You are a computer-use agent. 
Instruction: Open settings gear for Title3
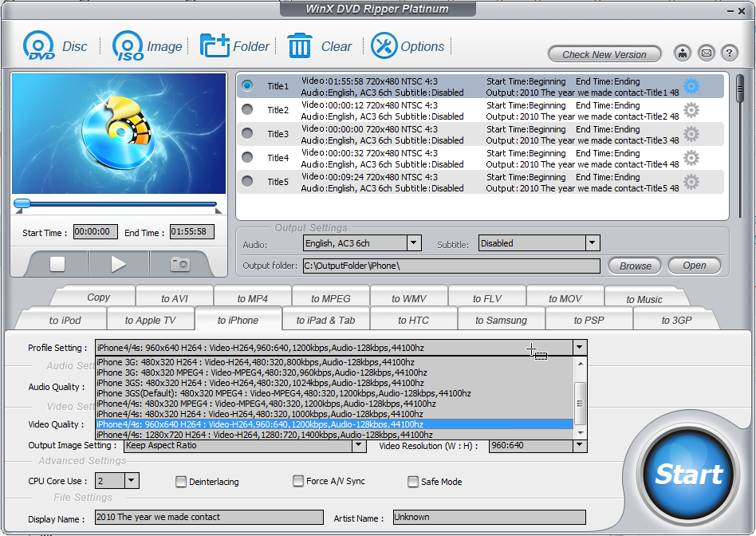pos(691,134)
